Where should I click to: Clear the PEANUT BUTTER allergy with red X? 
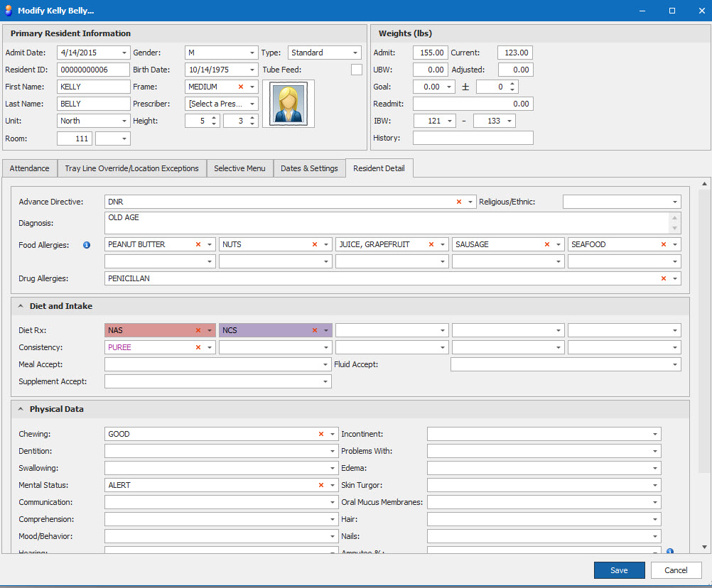pyautogui.click(x=198, y=244)
